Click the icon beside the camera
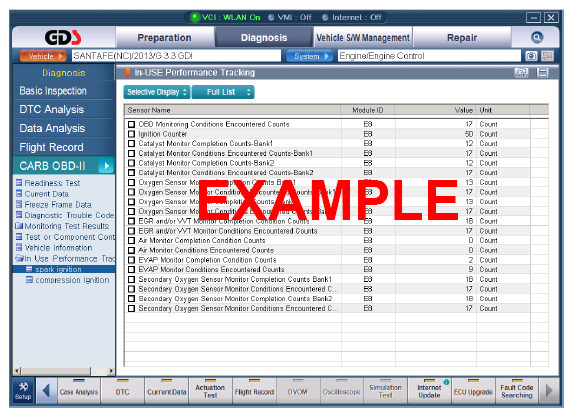This screenshot has width=573, height=417. click(547, 56)
